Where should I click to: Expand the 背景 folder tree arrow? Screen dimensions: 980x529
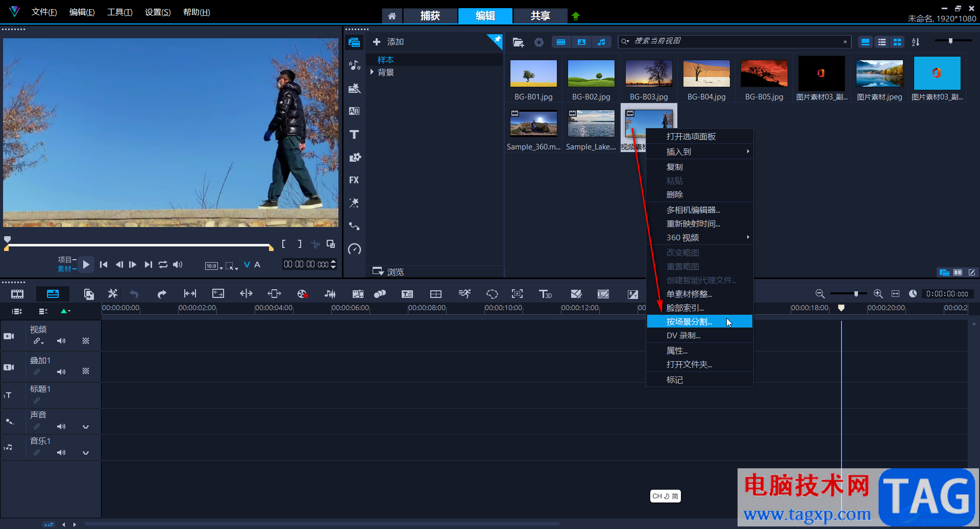click(x=372, y=72)
